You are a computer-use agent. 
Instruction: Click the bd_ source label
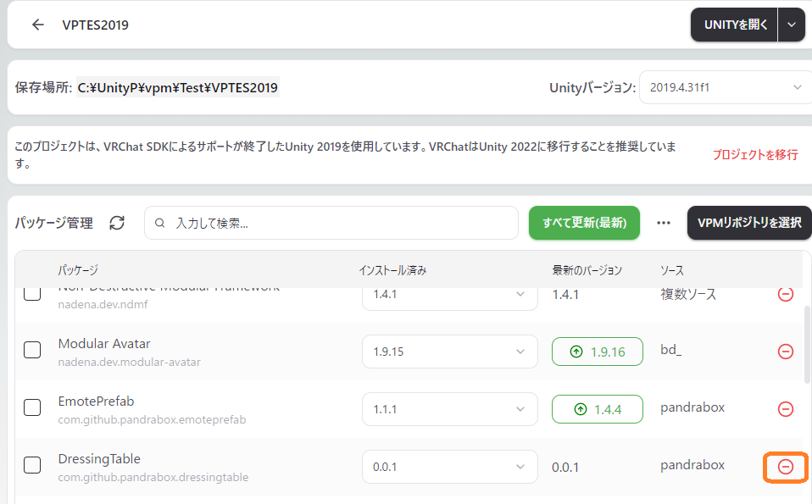(670, 350)
